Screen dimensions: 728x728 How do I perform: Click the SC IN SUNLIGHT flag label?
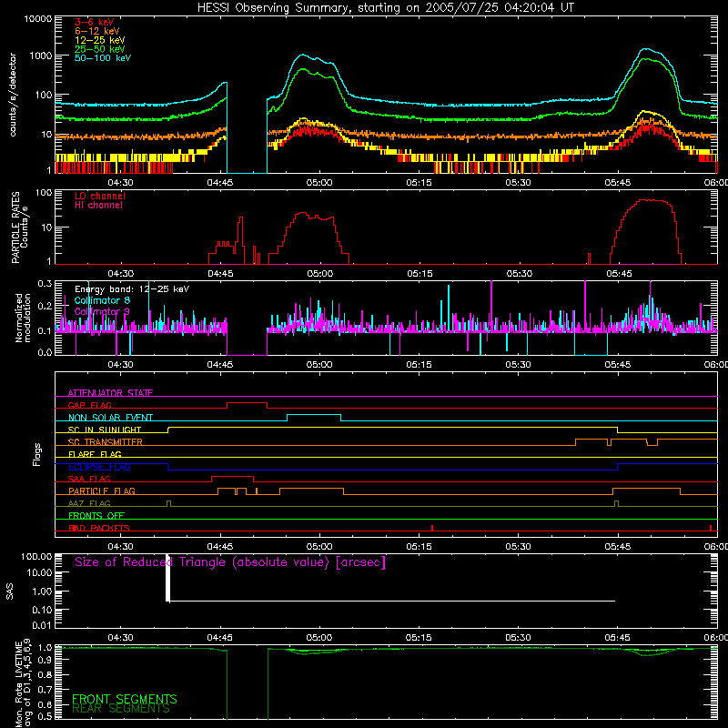point(105,430)
